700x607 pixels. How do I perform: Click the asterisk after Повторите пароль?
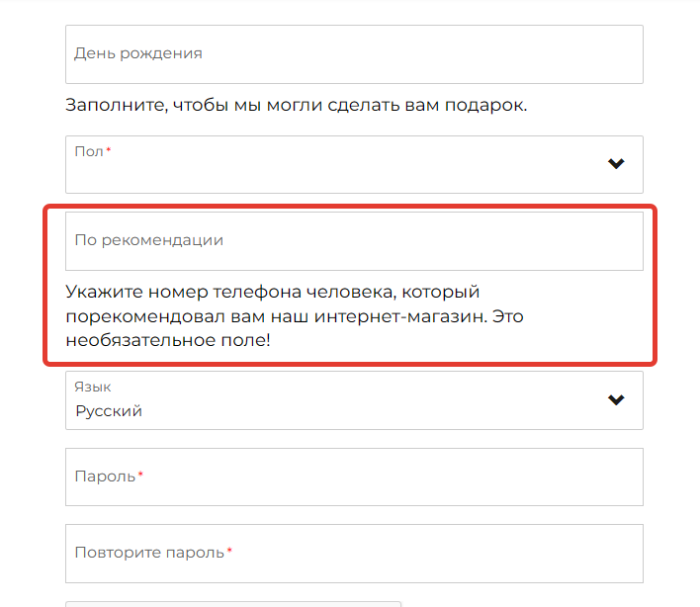(x=229, y=551)
